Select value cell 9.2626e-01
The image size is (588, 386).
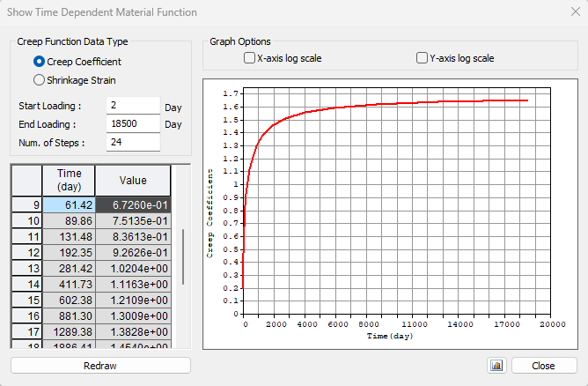[x=134, y=252]
